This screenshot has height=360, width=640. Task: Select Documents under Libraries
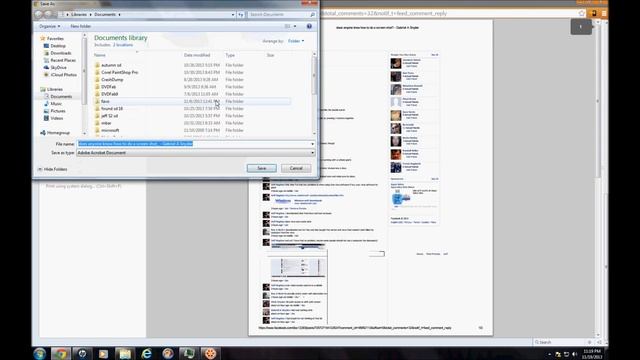click(x=61, y=96)
